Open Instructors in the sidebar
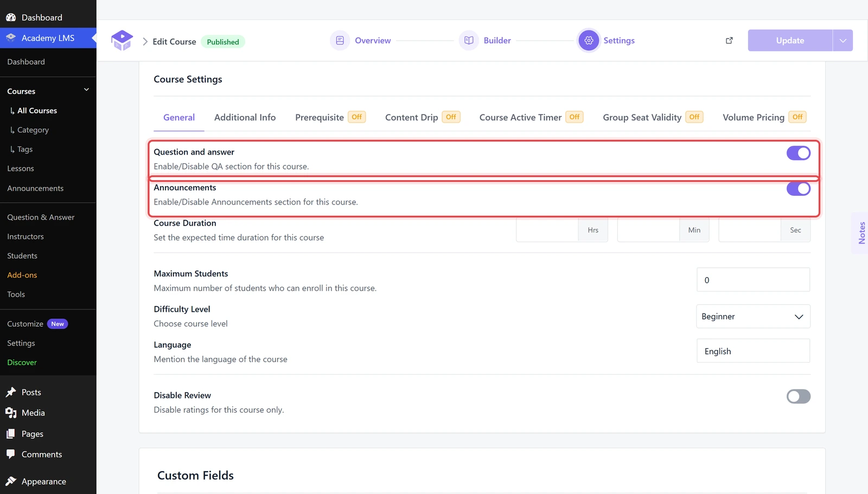The image size is (868, 494). pyautogui.click(x=25, y=236)
